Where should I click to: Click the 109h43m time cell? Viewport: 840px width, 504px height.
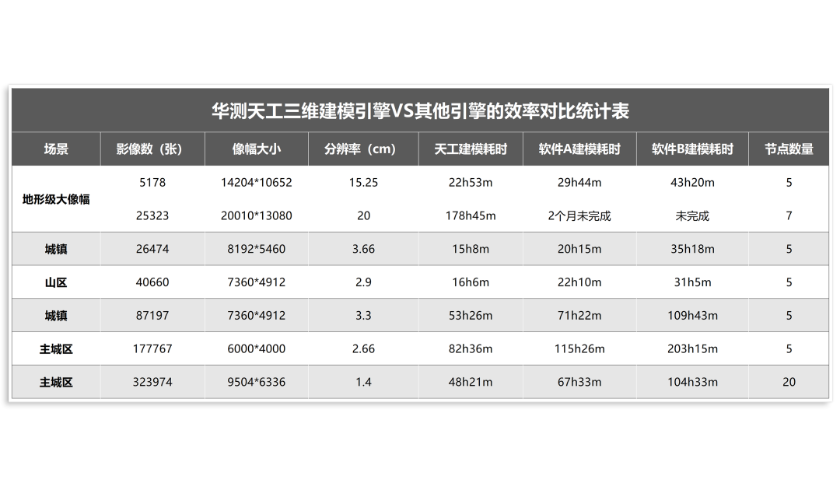pyautogui.click(x=692, y=316)
